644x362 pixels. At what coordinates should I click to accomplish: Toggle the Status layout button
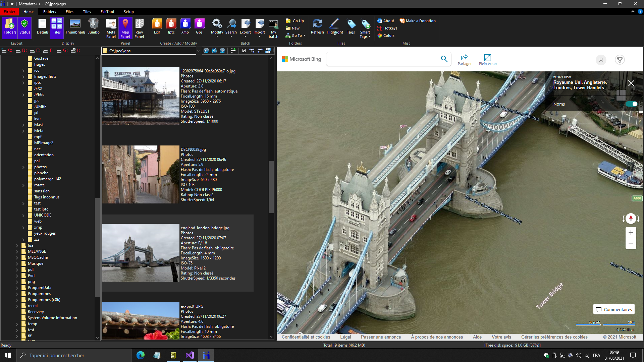click(24, 27)
